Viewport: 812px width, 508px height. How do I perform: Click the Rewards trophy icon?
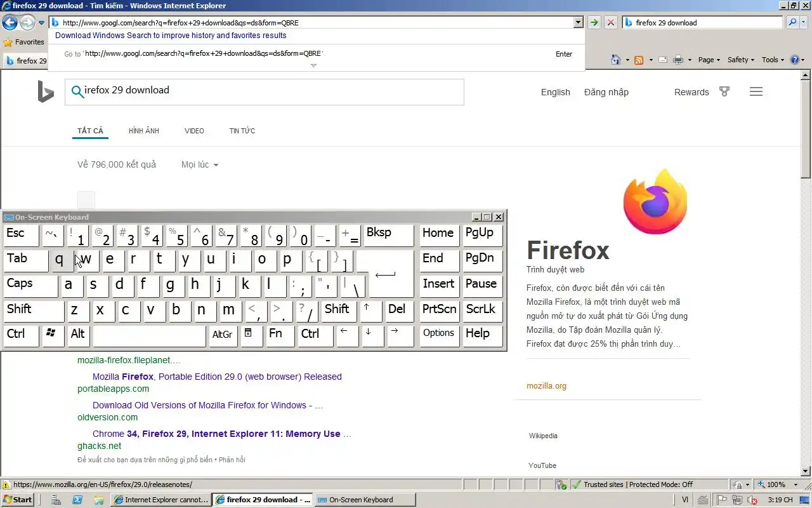(x=724, y=91)
